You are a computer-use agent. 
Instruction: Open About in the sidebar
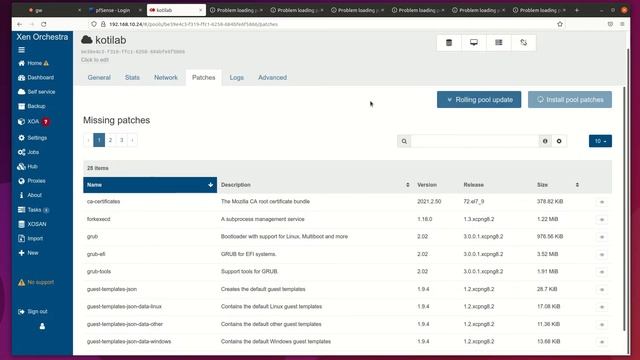point(30,195)
